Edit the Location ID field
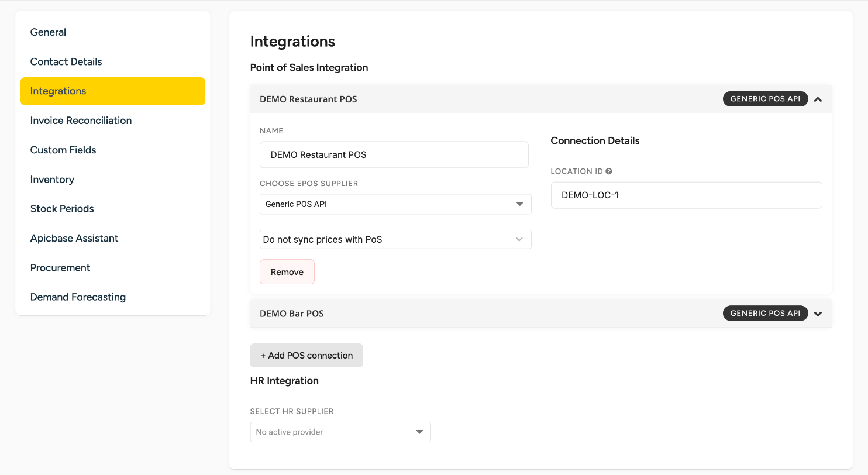The image size is (868, 475). click(x=687, y=195)
